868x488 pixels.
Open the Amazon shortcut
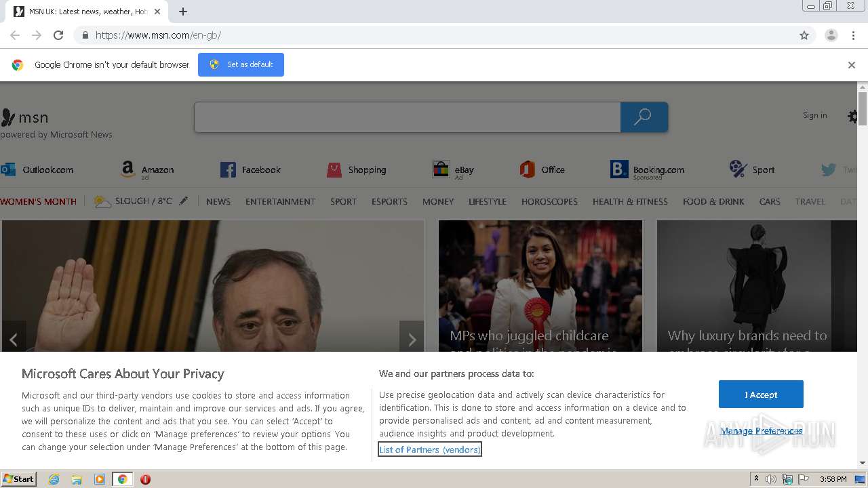pyautogui.click(x=147, y=169)
